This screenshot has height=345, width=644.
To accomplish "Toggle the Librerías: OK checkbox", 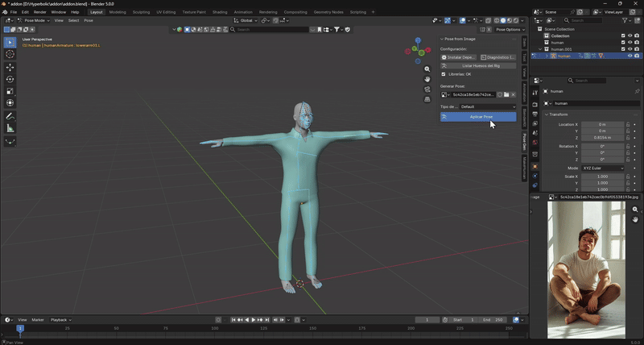I will pyautogui.click(x=444, y=74).
